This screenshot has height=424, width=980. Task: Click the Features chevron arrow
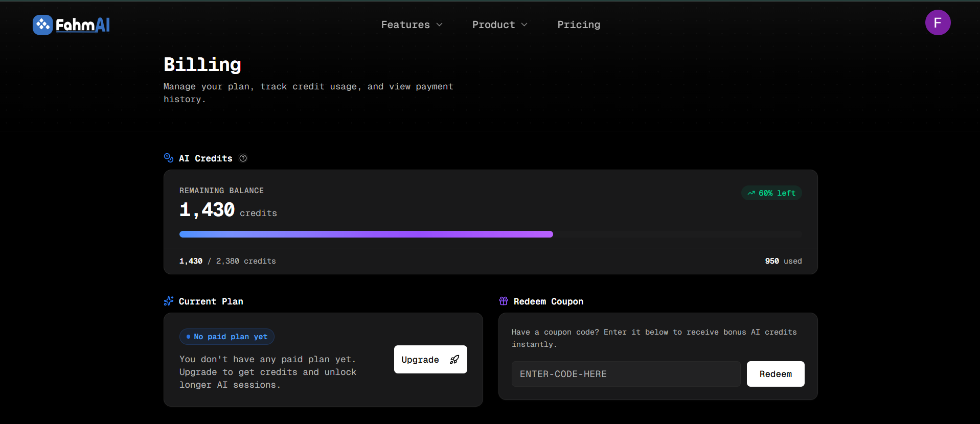(x=439, y=25)
